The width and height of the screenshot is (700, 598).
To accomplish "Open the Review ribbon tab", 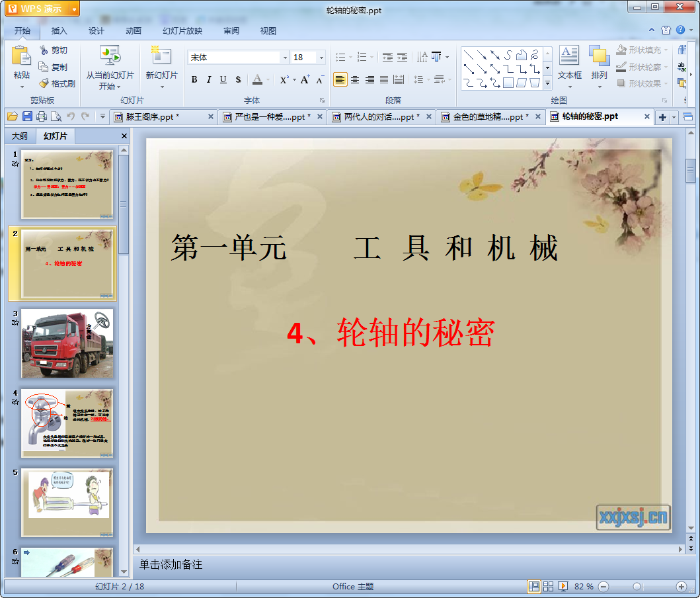I will pyautogui.click(x=231, y=30).
